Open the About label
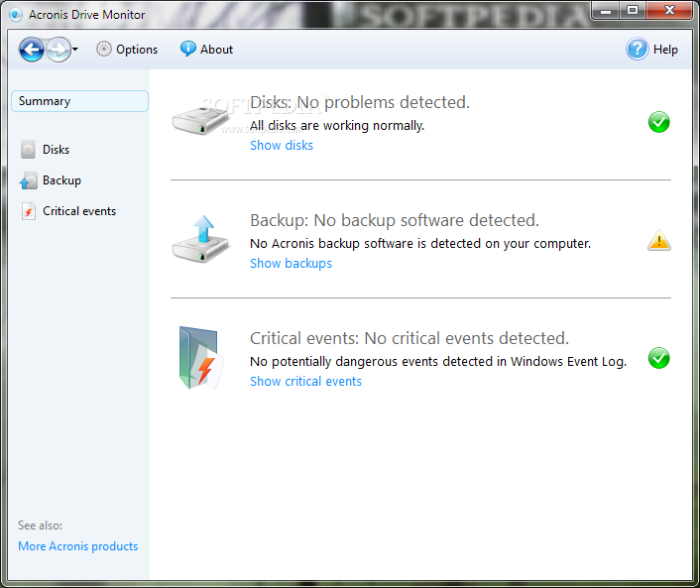Image resolution: width=700 pixels, height=588 pixels. pyautogui.click(x=216, y=50)
